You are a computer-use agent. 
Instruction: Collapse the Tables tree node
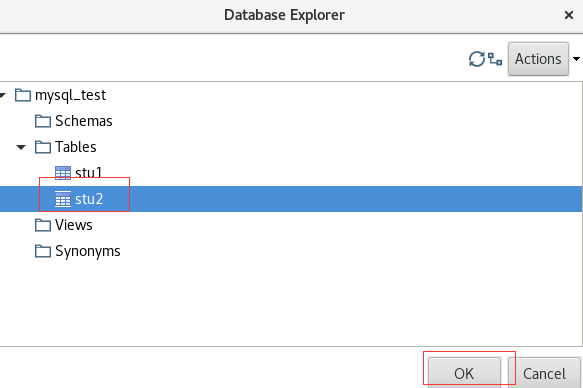coord(21,148)
